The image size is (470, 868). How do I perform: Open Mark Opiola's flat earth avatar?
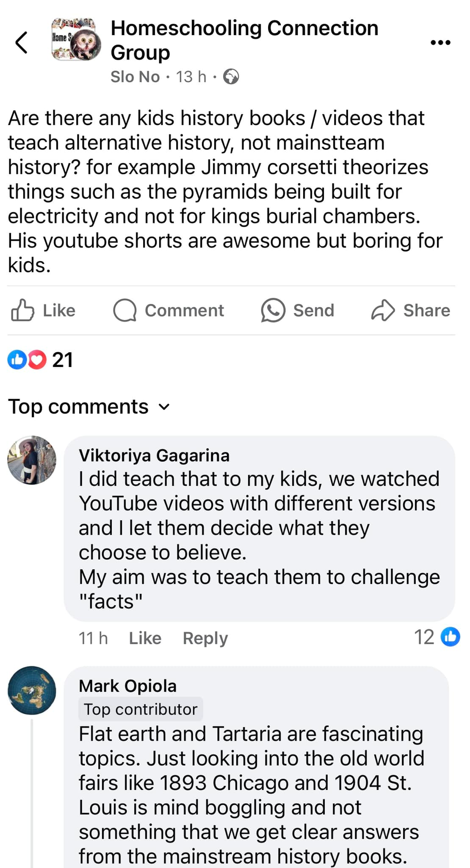(x=32, y=690)
